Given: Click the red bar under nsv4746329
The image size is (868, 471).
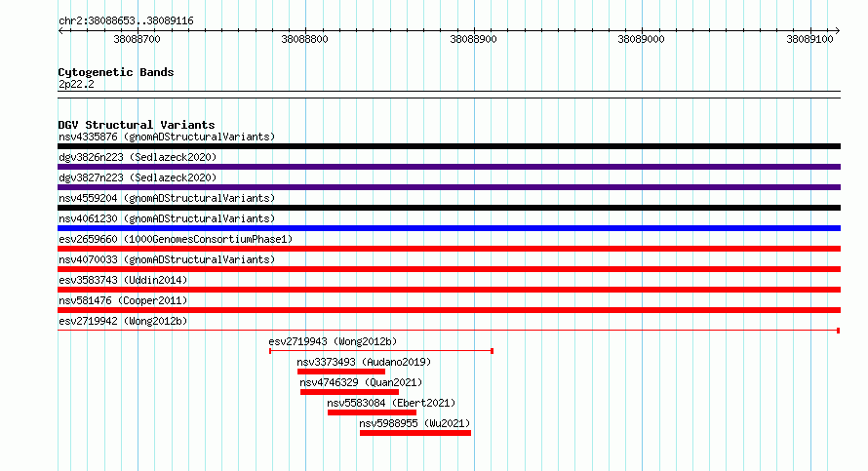Looking at the screenshot, I should 349,392.
